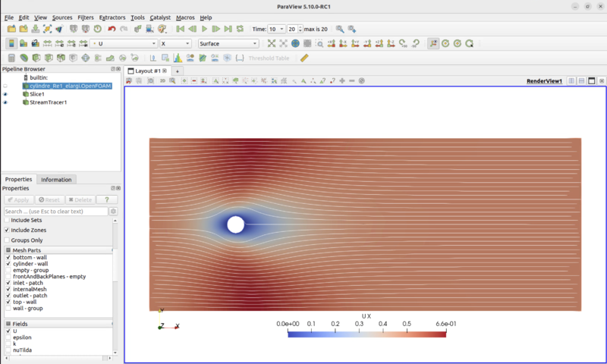607x364 pixels.
Task: Step to the next time frame
Action: click(x=216, y=29)
